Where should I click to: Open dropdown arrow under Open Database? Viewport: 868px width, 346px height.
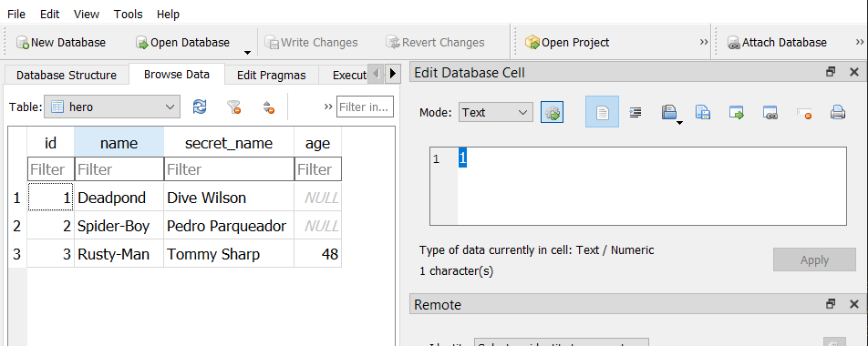[x=247, y=53]
